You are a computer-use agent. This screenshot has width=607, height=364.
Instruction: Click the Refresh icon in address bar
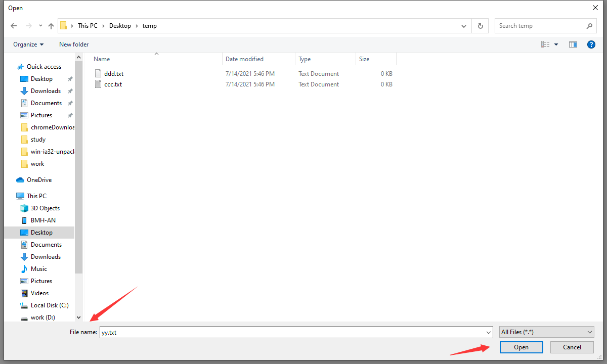tap(480, 25)
